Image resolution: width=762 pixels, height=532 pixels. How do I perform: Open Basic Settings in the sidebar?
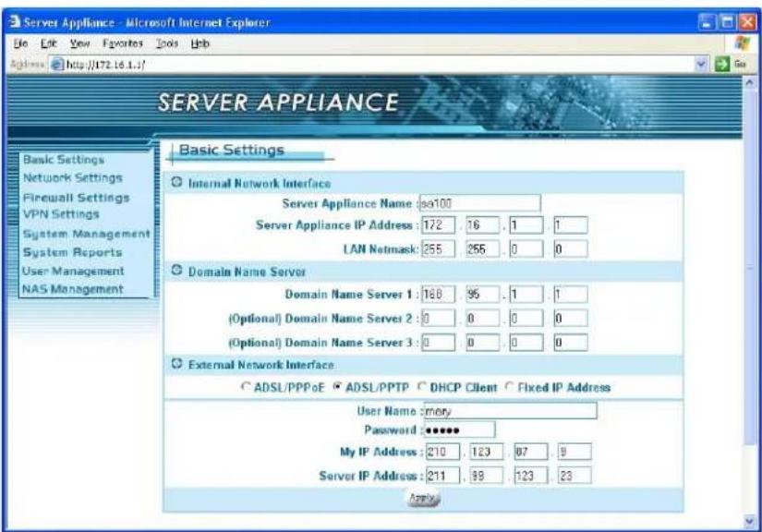pos(64,160)
